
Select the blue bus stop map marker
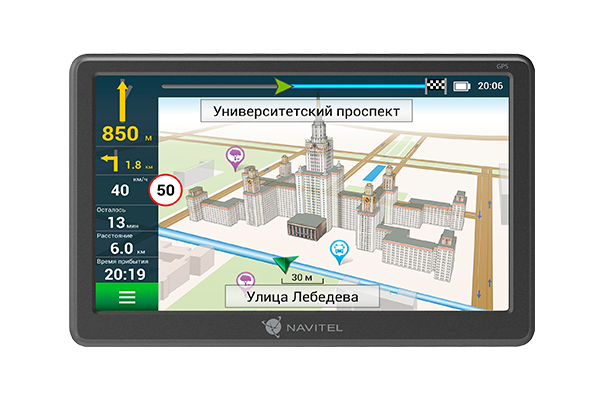pos(340,251)
